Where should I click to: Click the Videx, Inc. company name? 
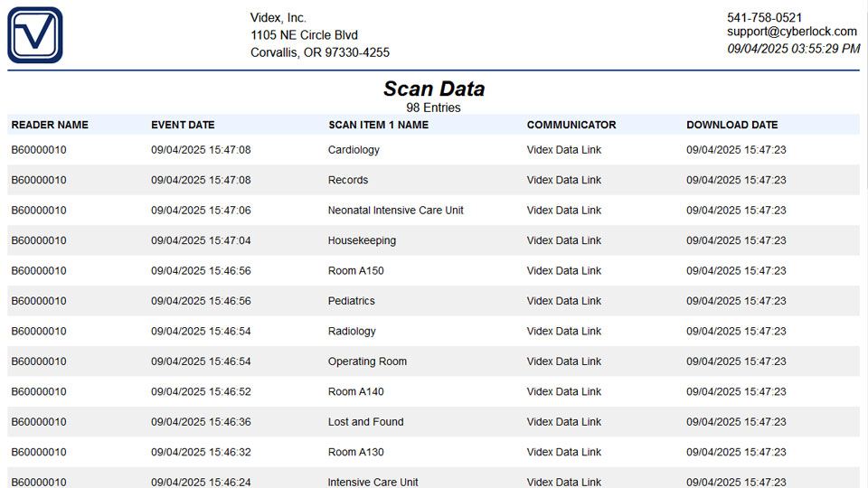tap(278, 18)
